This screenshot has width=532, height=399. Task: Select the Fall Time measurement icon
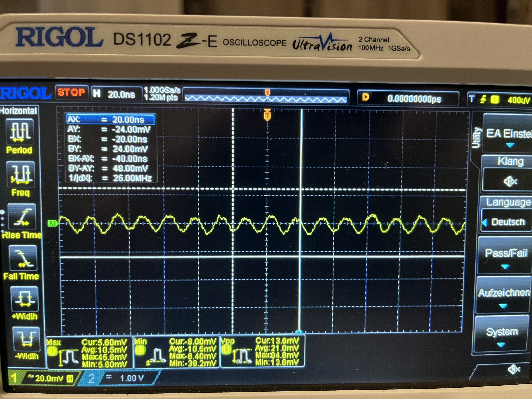[x=23, y=258]
